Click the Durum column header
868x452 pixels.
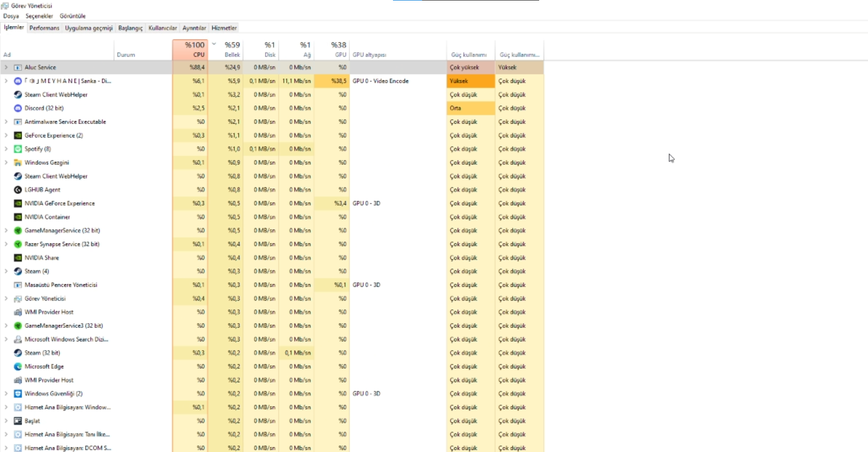(x=143, y=50)
